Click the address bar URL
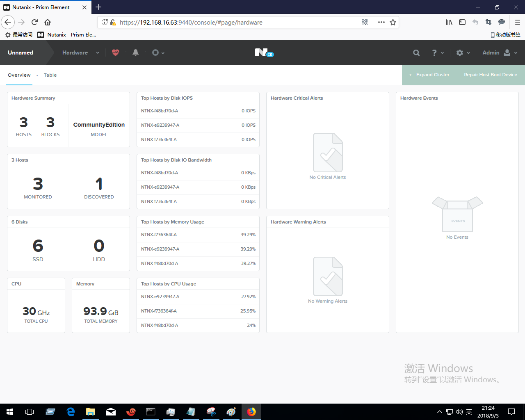This screenshot has height=420, width=525. click(x=191, y=22)
